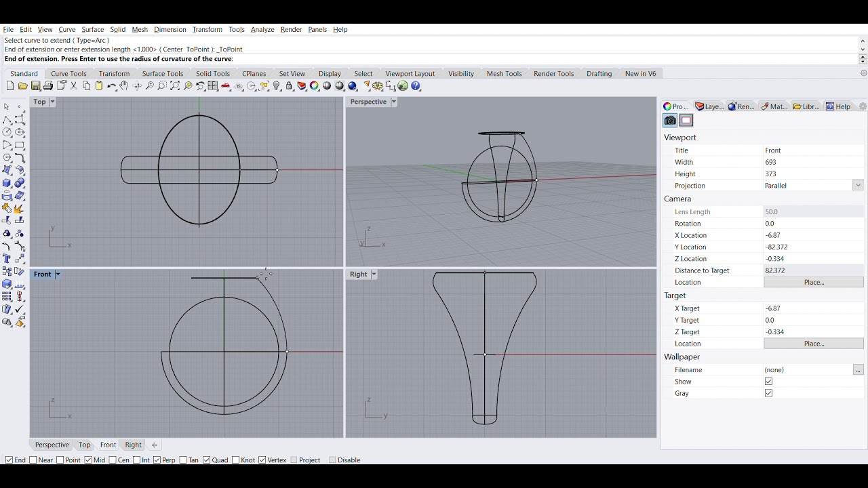Open the Analyze menu
The height and width of the screenshot is (488, 868).
tap(262, 30)
